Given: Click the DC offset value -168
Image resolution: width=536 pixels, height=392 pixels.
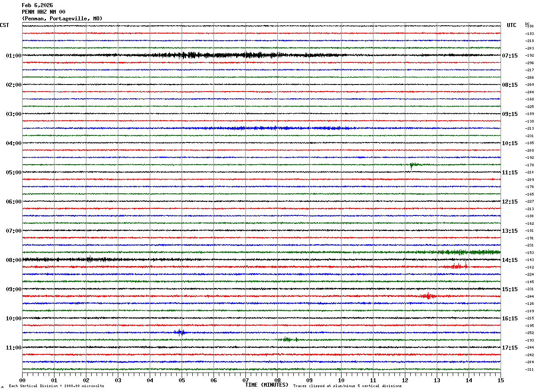Looking at the screenshot, I should (x=529, y=99).
